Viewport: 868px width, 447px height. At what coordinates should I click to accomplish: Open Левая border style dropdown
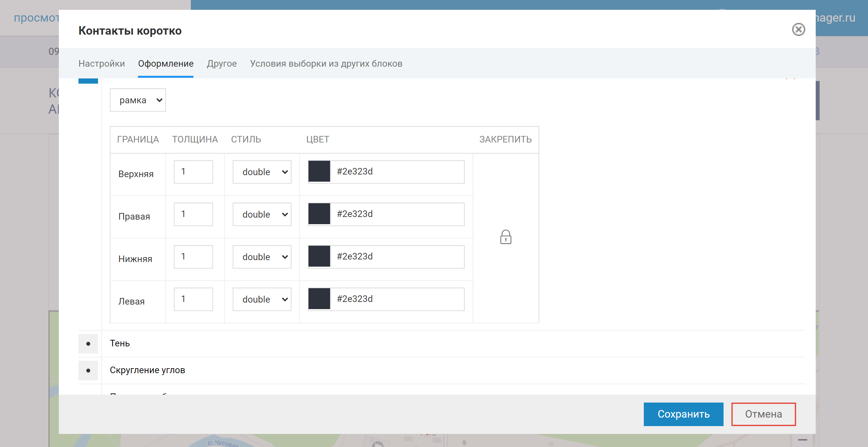(262, 299)
